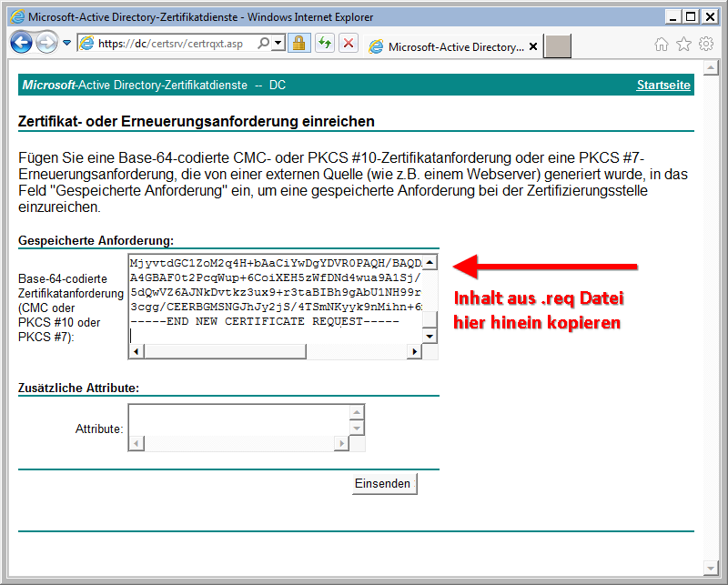Image resolution: width=728 pixels, height=585 pixels.
Task: Expand the address bar autocomplete dropdown
Action: pyautogui.click(x=278, y=43)
